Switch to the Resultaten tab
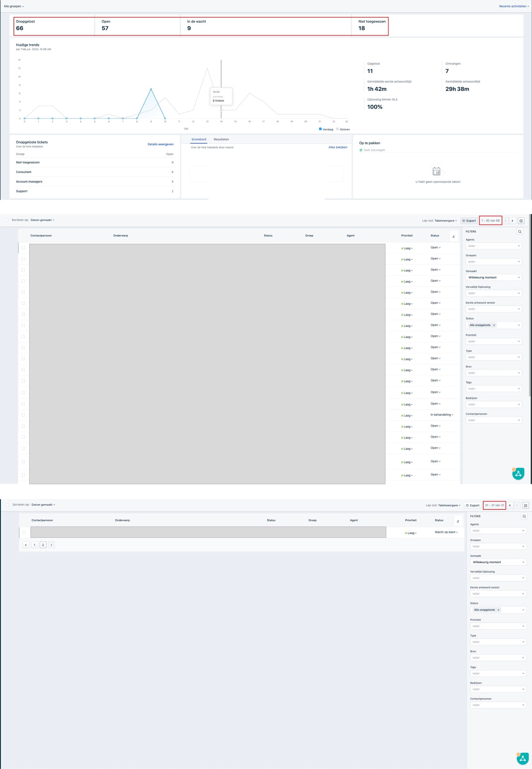The width and height of the screenshot is (532, 769). click(x=221, y=139)
